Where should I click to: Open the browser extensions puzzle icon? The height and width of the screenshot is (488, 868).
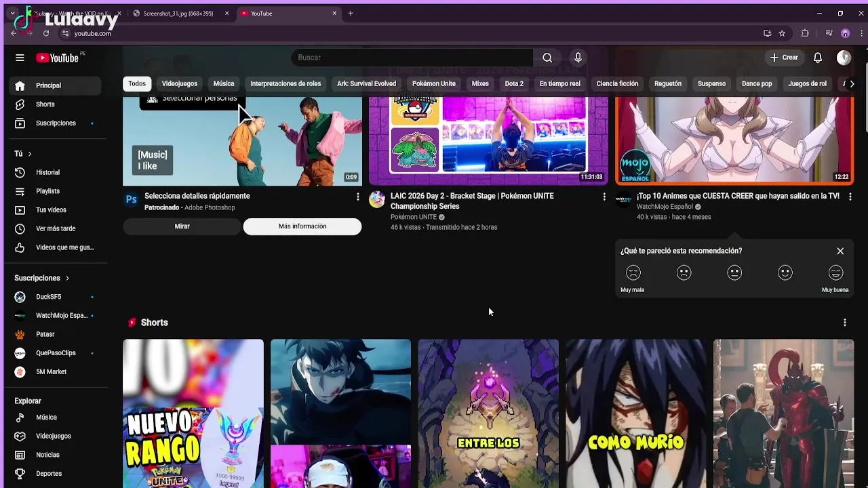805,33
